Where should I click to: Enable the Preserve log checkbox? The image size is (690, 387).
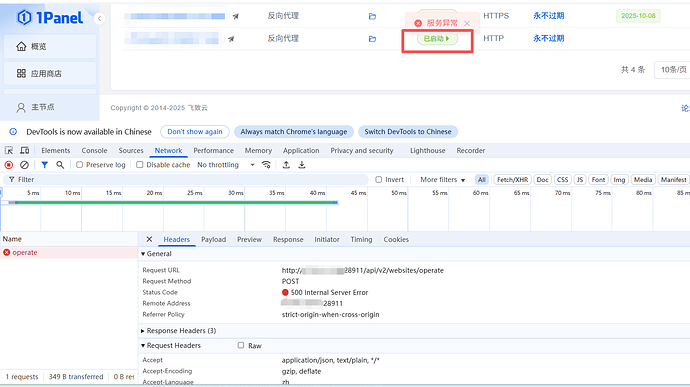coord(79,165)
